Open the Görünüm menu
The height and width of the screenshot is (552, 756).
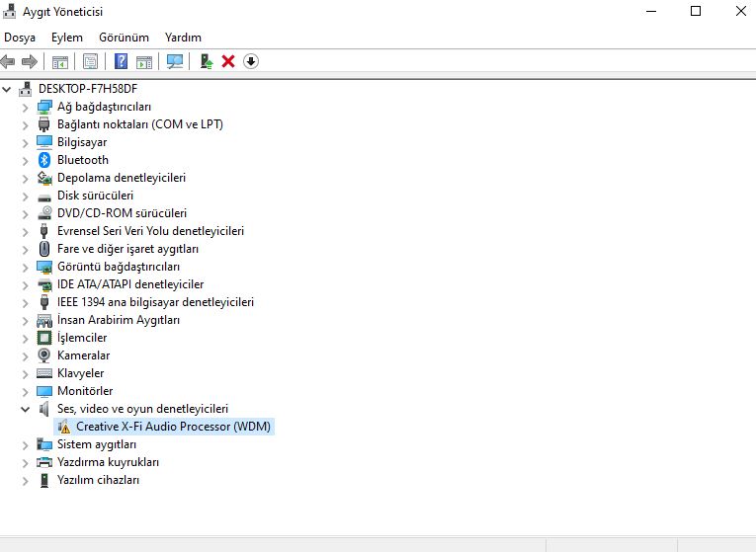point(124,38)
